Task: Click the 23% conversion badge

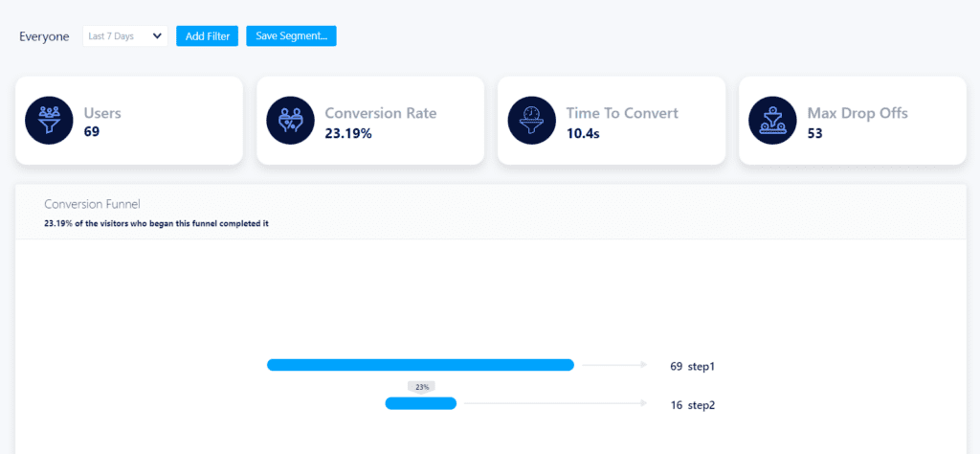Action: pos(421,387)
